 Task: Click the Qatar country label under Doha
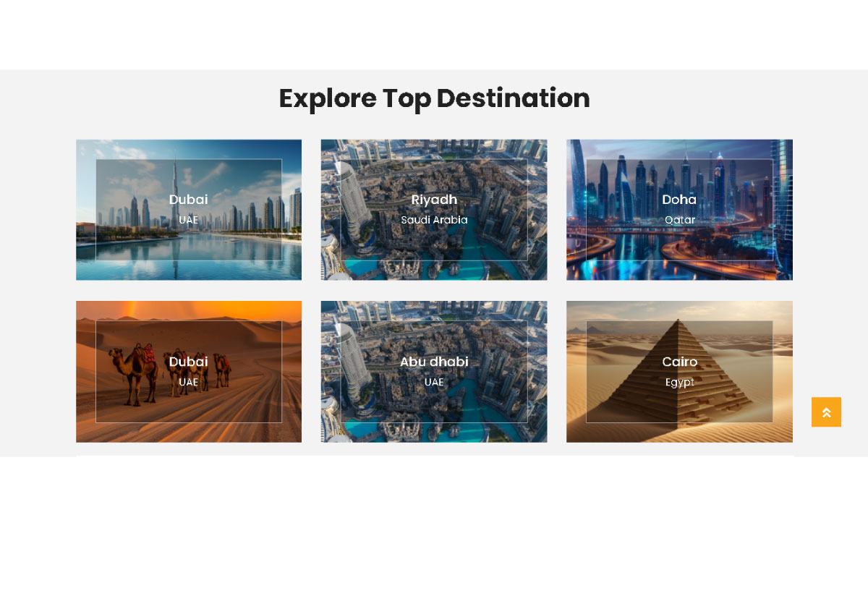pyautogui.click(x=679, y=220)
